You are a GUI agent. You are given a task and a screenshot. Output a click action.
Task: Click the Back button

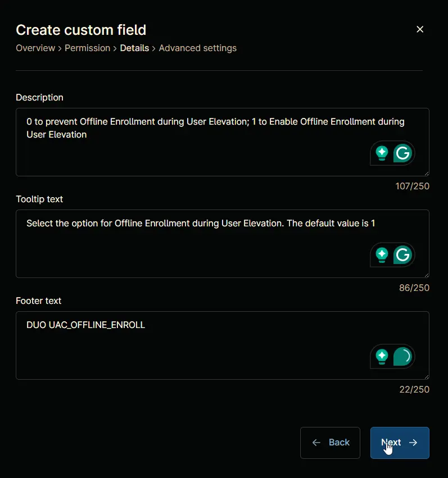330,443
